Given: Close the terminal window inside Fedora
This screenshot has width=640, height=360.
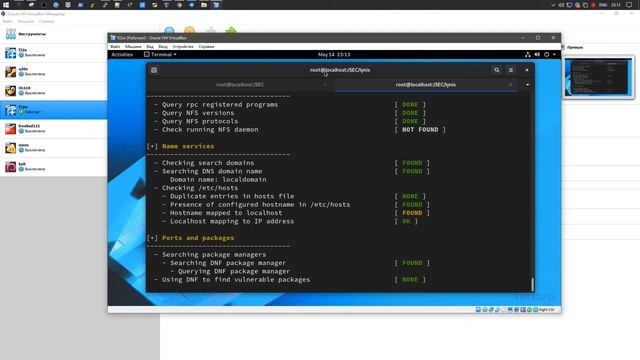Looking at the screenshot, I should click(527, 70).
